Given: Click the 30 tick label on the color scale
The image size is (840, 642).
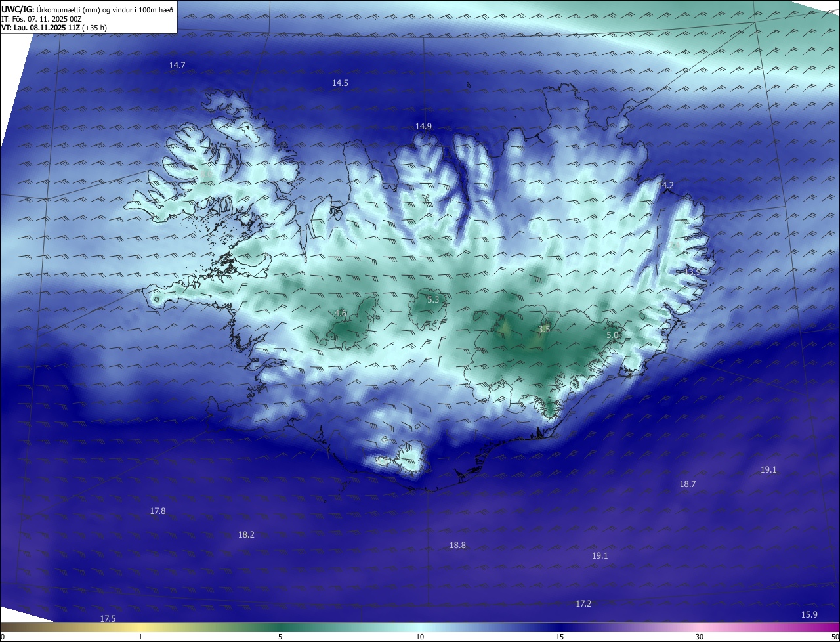Looking at the screenshot, I should 700,637.
